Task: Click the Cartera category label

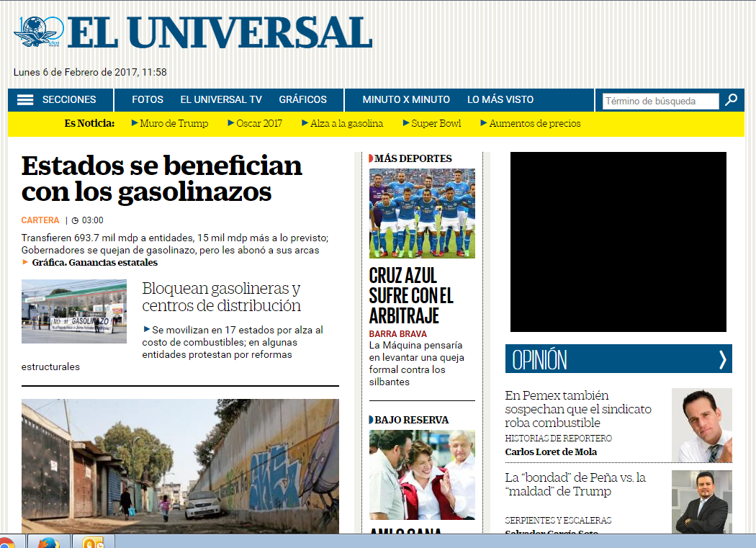Action: (40, 220)
